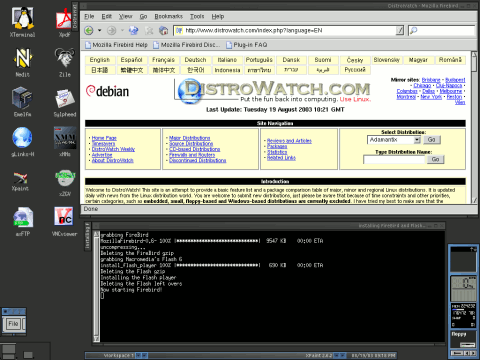Open the Major Distributions link

190,138
